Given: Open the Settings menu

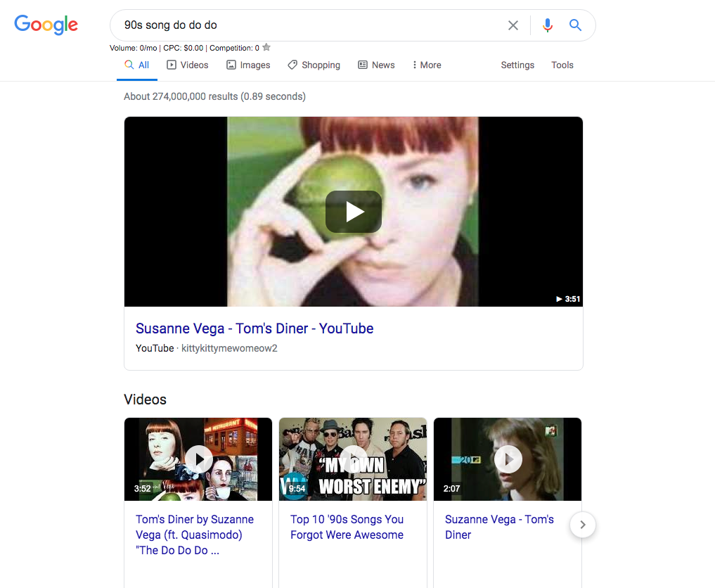Looking at the screenshot, I should pyautogui.click(x=517, y=65).
